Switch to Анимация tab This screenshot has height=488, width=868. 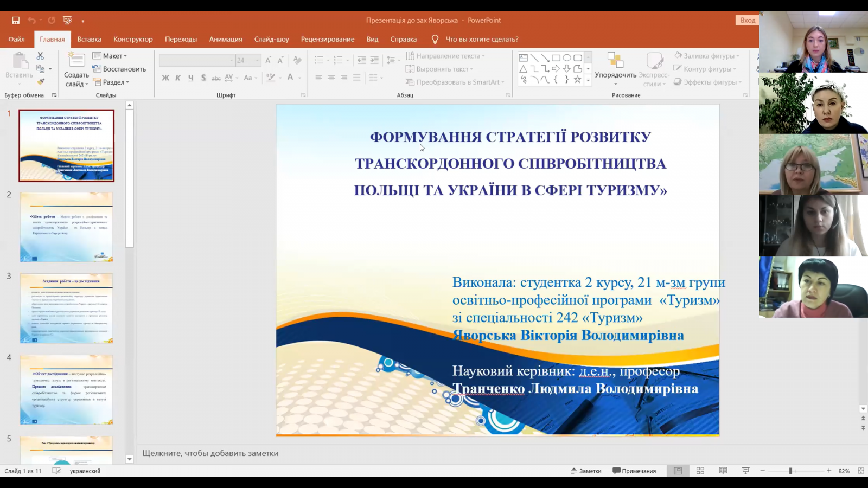226,39
